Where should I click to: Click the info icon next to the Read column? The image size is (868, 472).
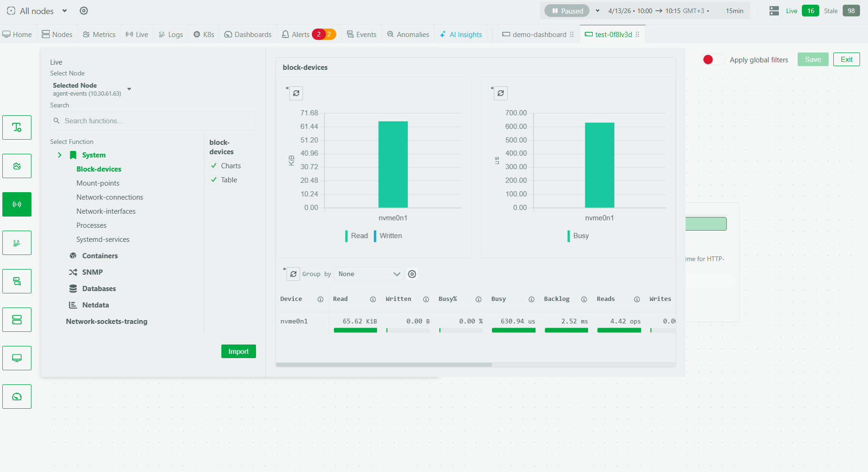pos(373,299)
